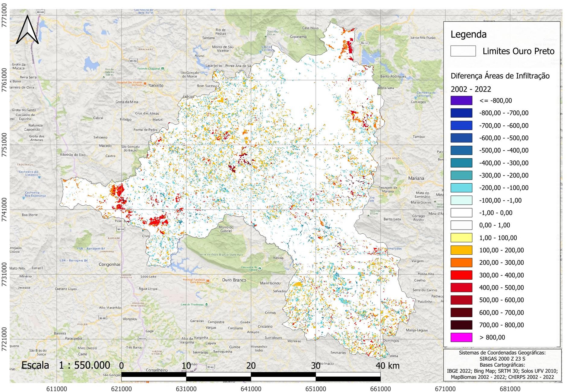The image size is (570, 392).
Task: Click the Legenda title text
Action: 468,34
